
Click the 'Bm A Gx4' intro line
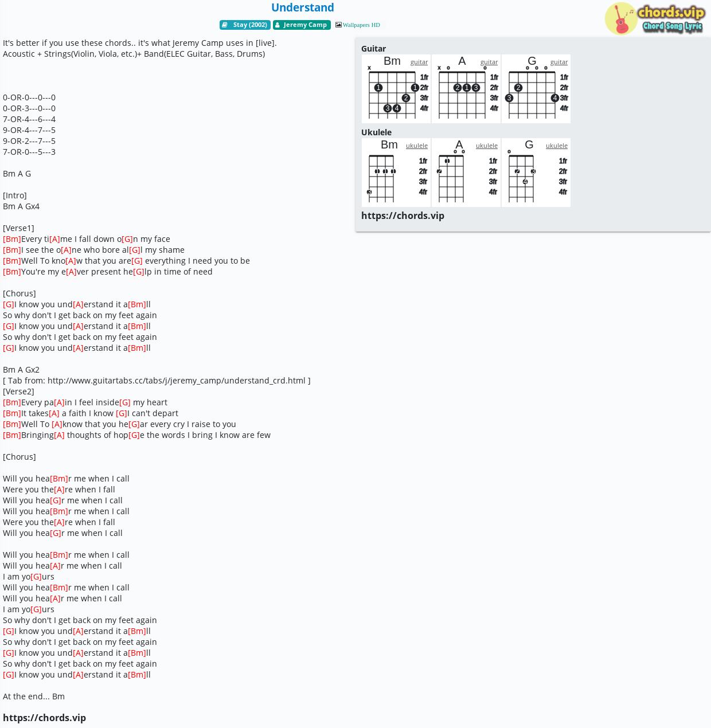tap(21, 206)
